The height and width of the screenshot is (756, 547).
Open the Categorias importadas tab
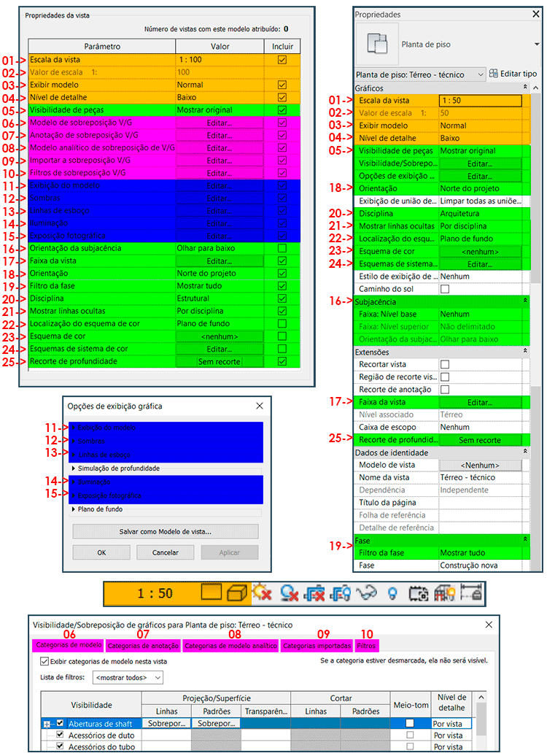click(317, 645)
